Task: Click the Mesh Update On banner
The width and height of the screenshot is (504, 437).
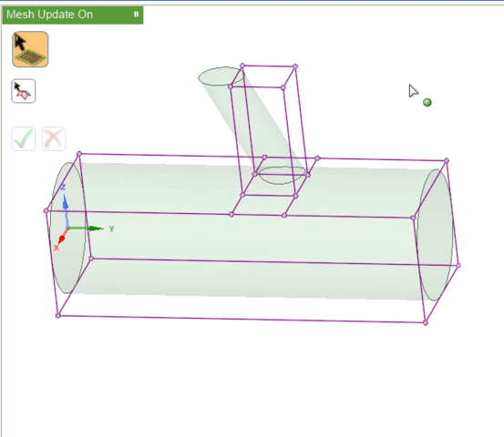Action: click(73, 15)
